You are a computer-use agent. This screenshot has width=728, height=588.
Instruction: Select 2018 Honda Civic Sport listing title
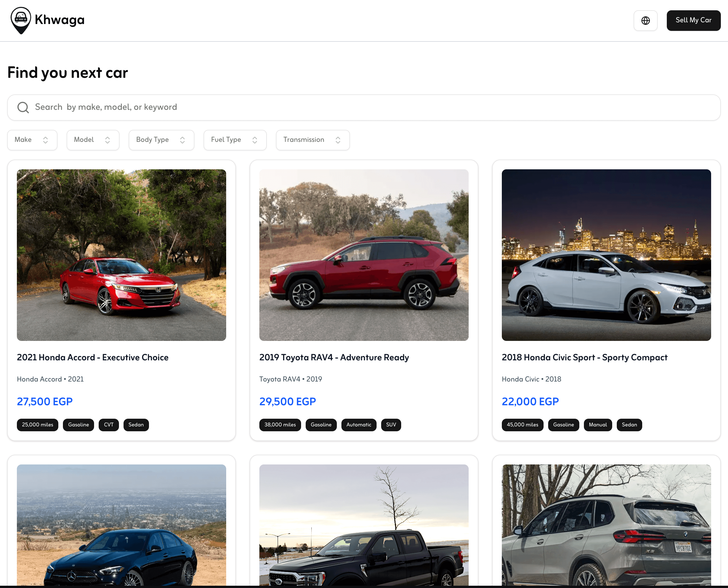tap(584, 357)
